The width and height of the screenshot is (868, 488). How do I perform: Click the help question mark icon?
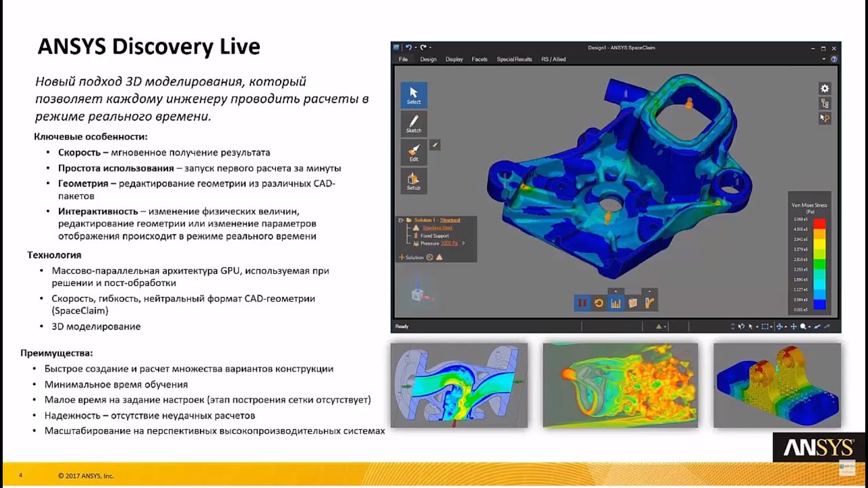click(835, 60)
